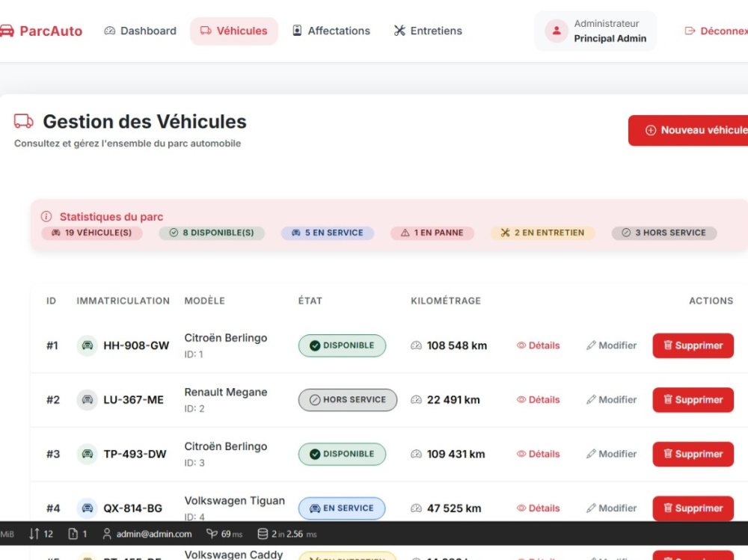
Task: Click the Volkswagen Tiguan model text
Action: [235, 500]
